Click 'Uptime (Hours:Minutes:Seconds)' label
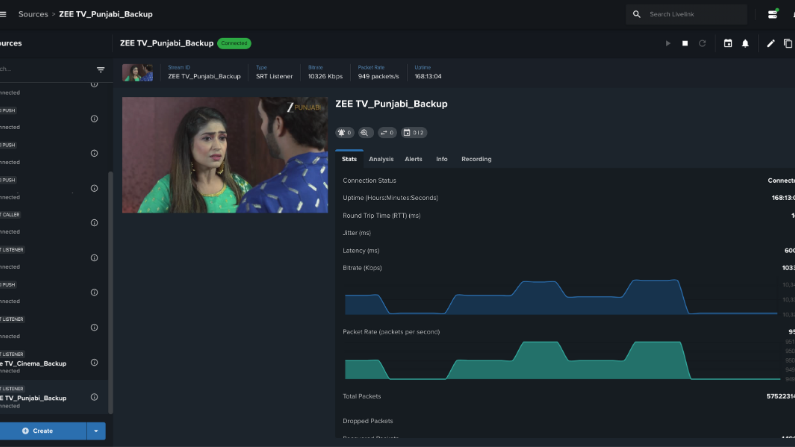This screenshot has height=447, width=795. [390, 198]
